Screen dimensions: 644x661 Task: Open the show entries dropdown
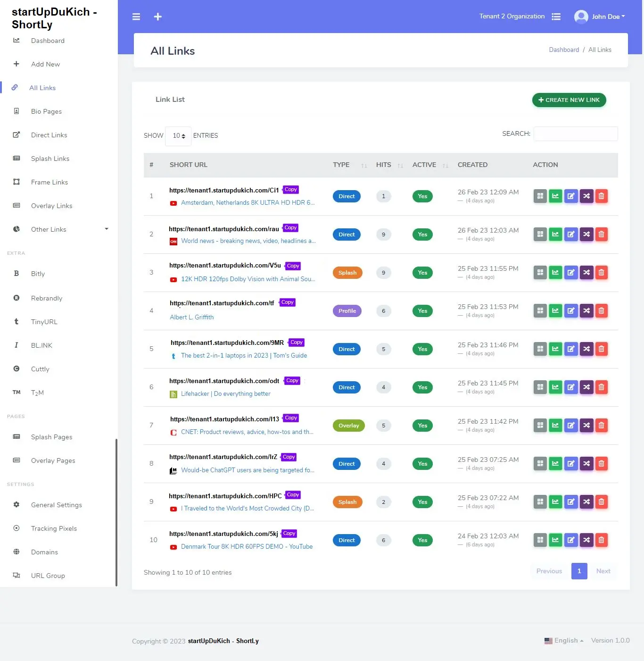(x=178, y=136)
